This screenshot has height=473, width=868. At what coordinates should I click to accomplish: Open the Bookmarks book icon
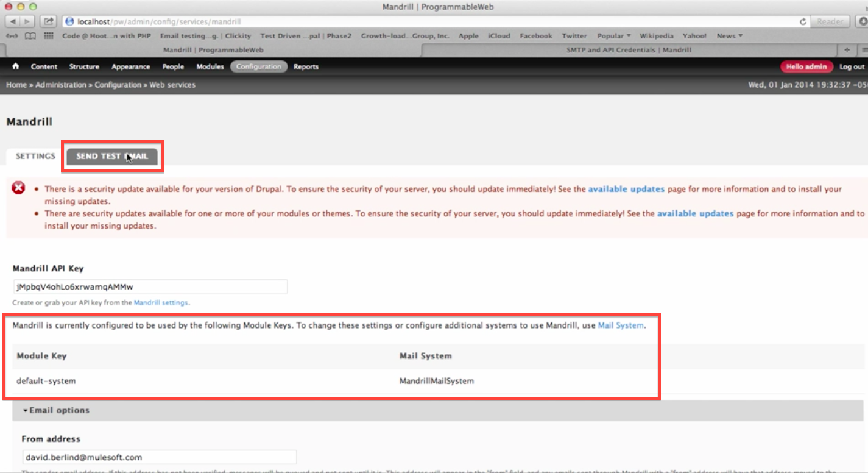[x=30, y=36]
